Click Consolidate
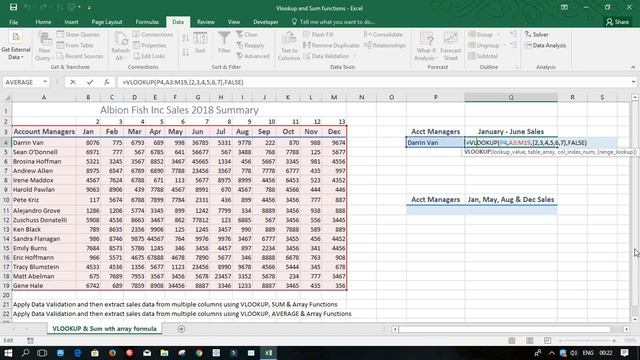Screen dimensions: 640x360 [x=383, y=35]
